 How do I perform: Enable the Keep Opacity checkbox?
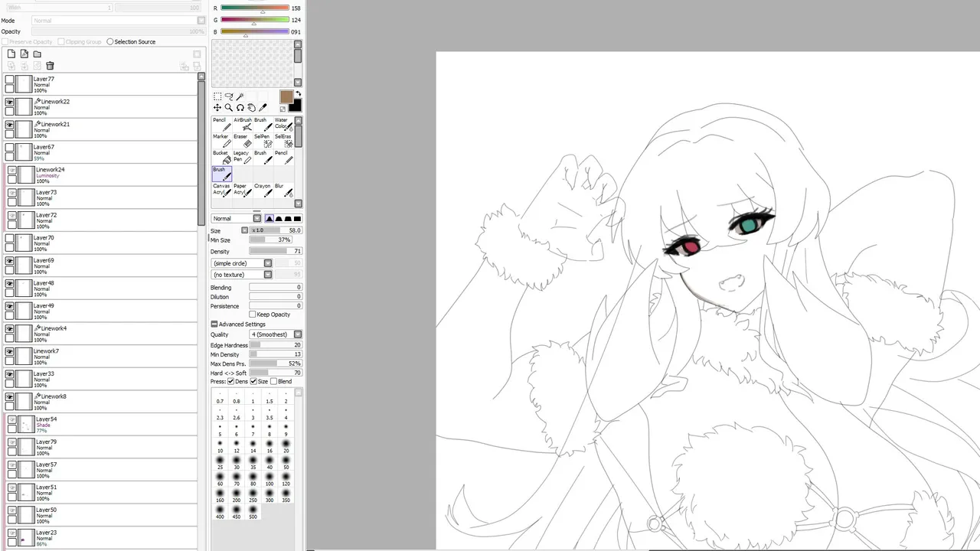pos(253,315)
